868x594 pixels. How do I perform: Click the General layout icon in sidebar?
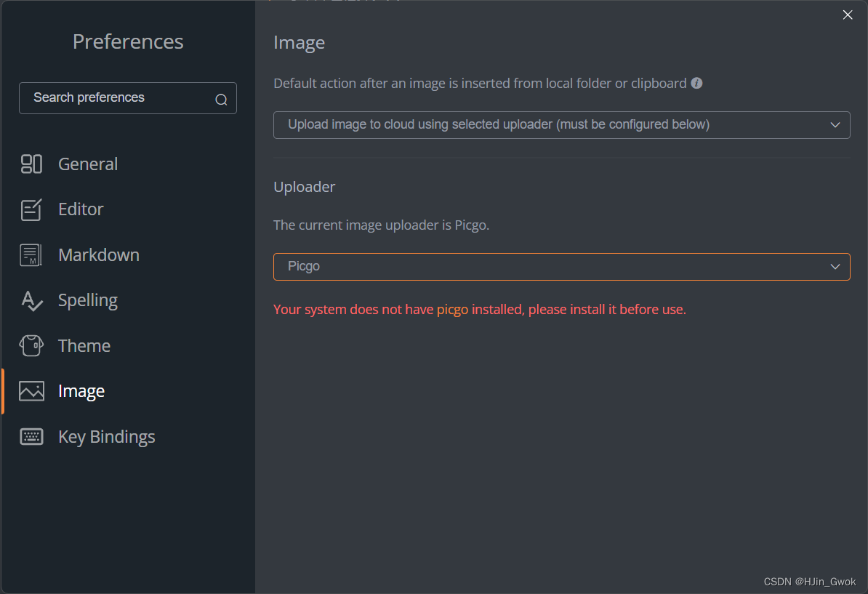click(31, 164)
